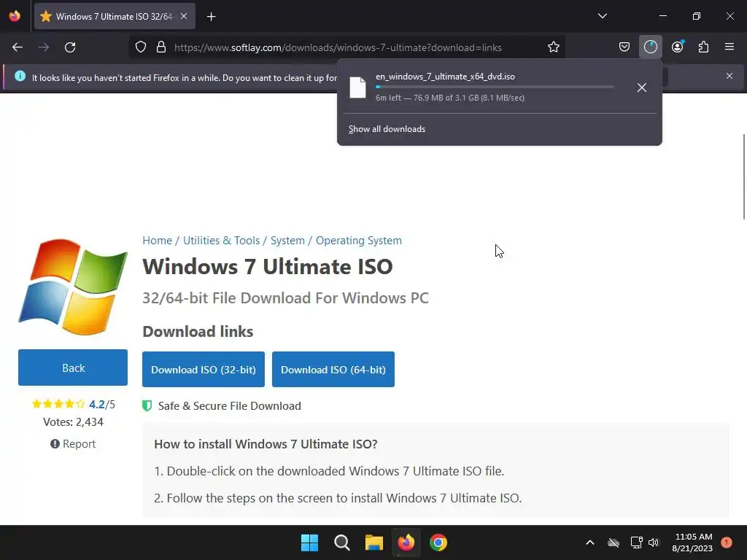747x560 pixels.
Task: Click the star rating widget
Action: pos(58,404)
